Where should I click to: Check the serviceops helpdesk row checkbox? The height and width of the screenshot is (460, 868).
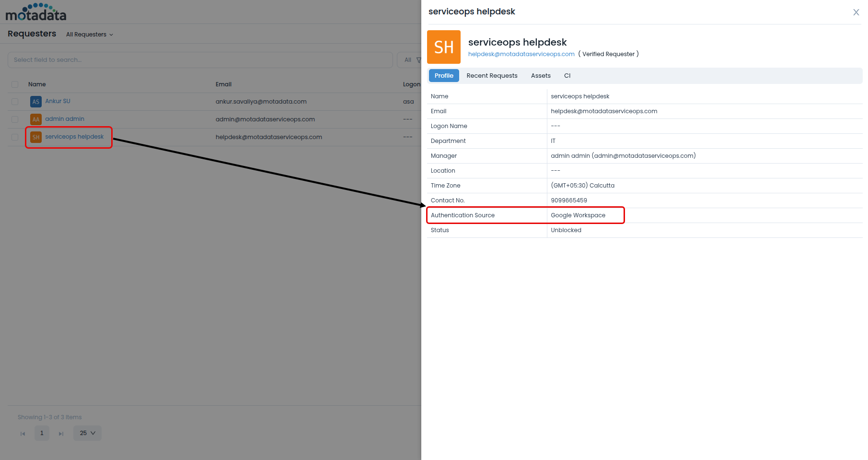pos(15,137)
